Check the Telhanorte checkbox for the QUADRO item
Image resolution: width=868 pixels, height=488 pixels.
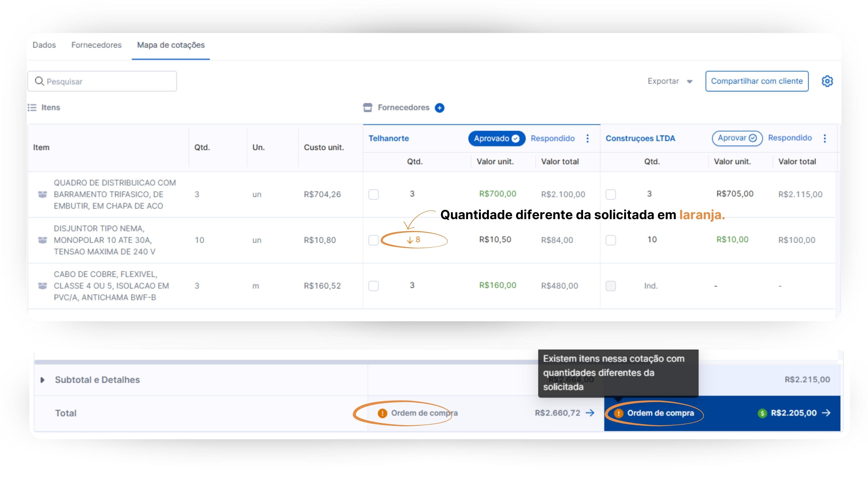[x=373, y=194]
